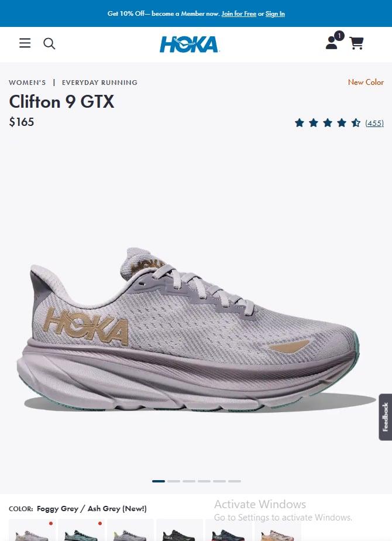Jump to third image carousel indicator
The height and width of the screenshot is (541, 392).
[189, 481]
